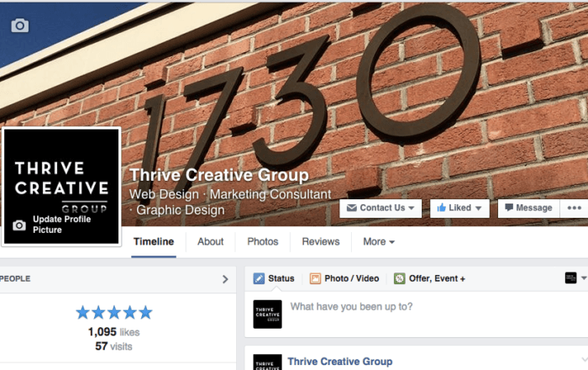Screen dimensions: 588x370
Task: Select the Photo / Video icon
Action: click(315, 278)
